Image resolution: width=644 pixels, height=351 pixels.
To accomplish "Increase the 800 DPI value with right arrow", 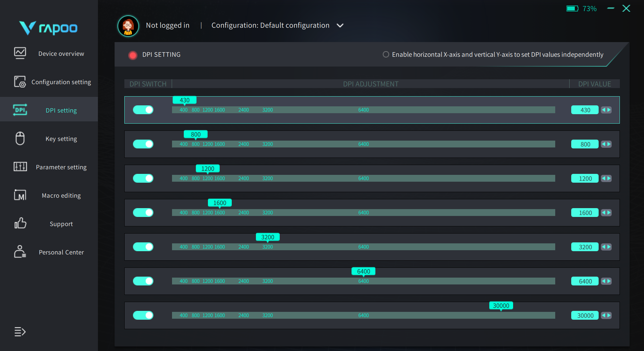I will pos(609,144).
